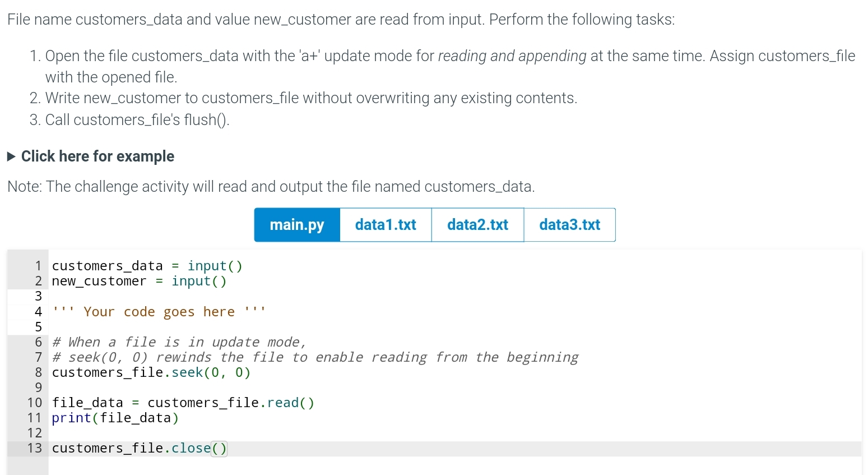Image resolution: width=868 pixels, height=475 pixels.
Task: Click line number 1 in the gutter
Action: coord(37,266)
